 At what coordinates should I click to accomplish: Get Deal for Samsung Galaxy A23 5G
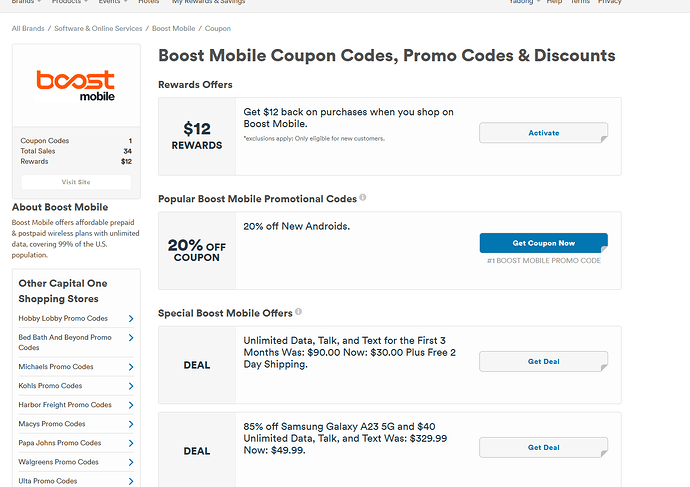pos(543,447)
